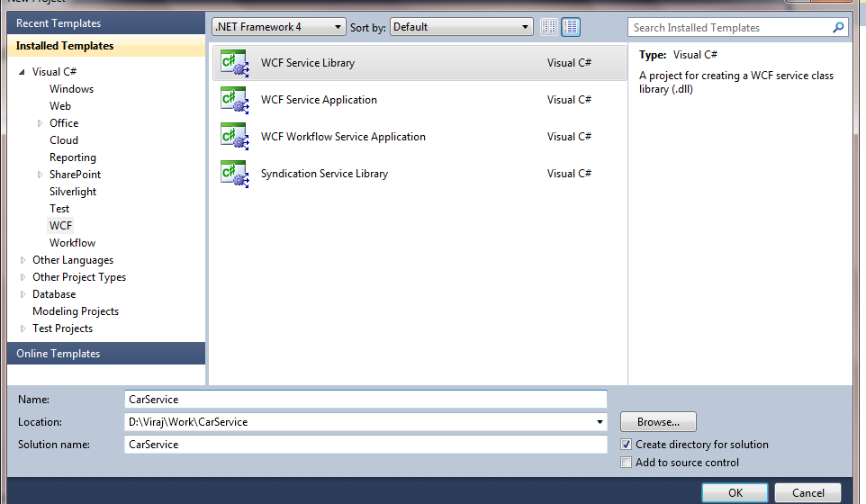
Task: Select the Windows category
Action: 71,89
